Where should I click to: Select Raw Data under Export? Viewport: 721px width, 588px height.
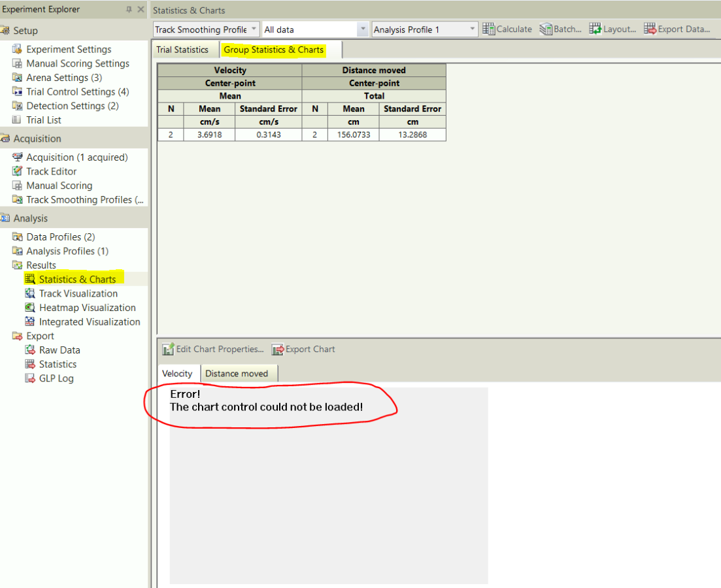pyautogui.click(x=59, y=350)
